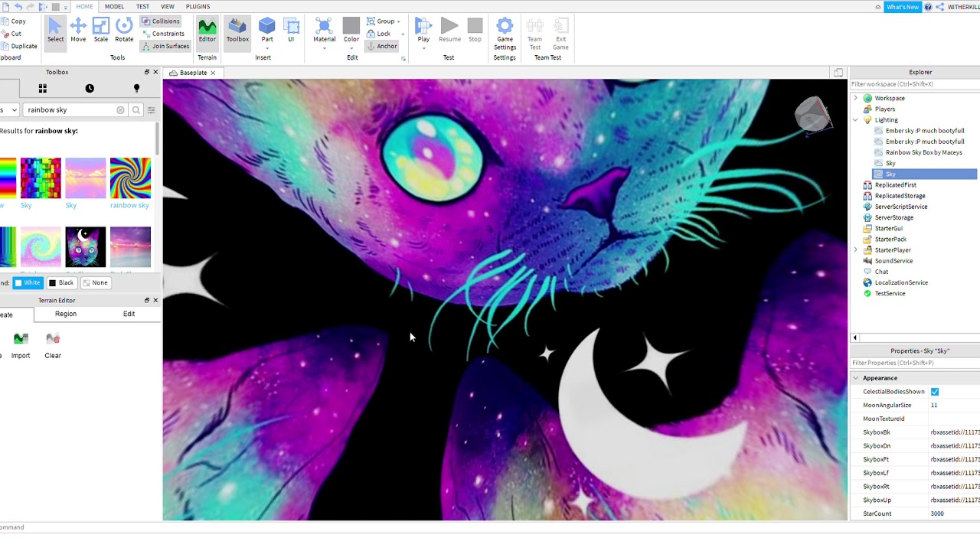Collapse the Appearance properties section
Viewport: 980px width, 551px height.
855,378
